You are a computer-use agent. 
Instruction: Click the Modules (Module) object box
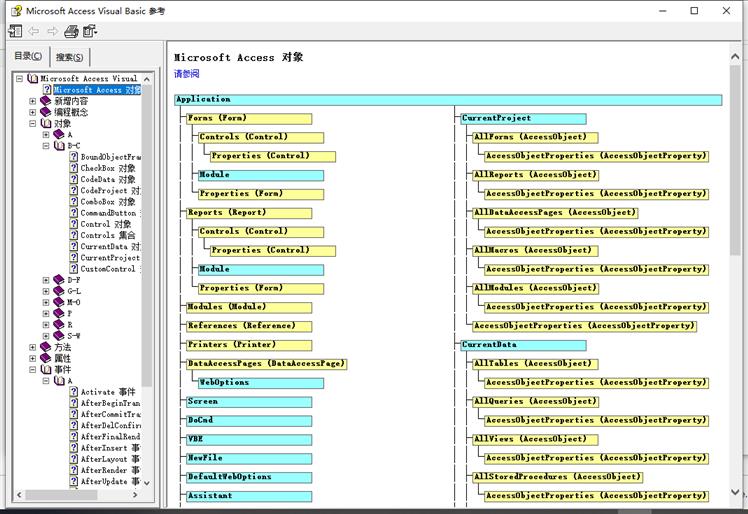point(249,307)
